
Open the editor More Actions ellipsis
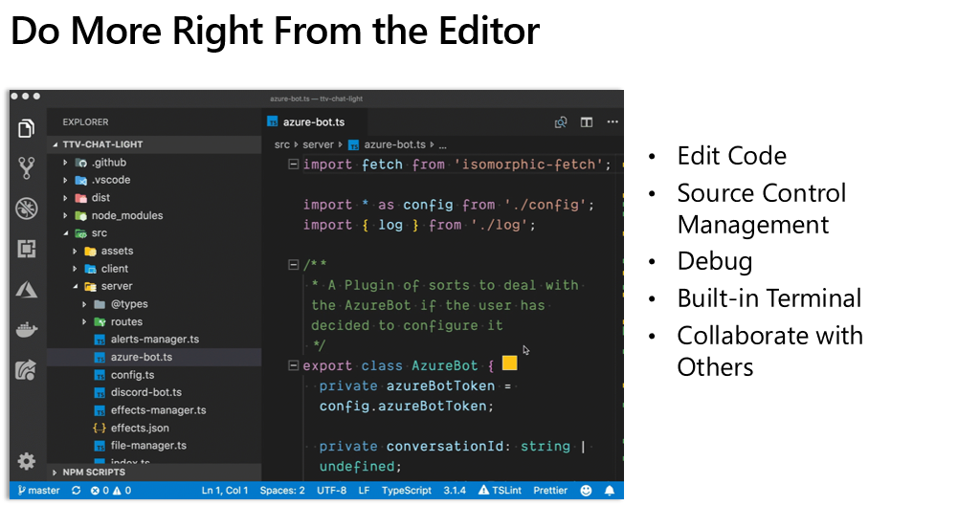pos(612,121)
